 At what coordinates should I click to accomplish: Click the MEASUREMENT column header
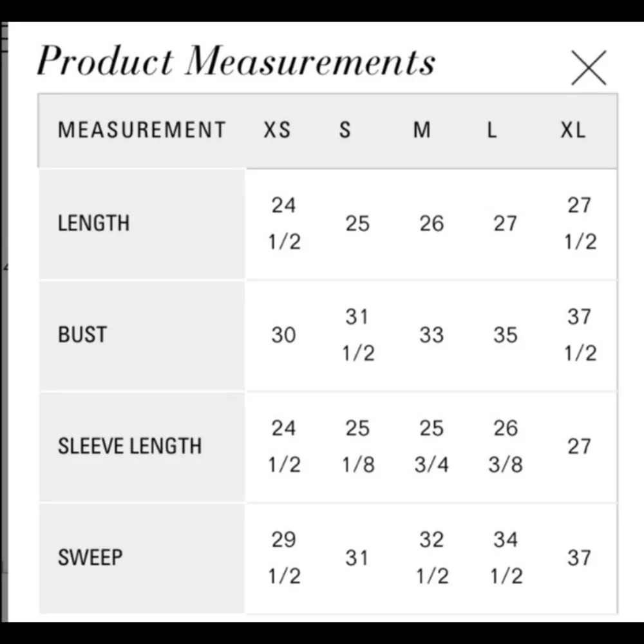tap(142, 130)
